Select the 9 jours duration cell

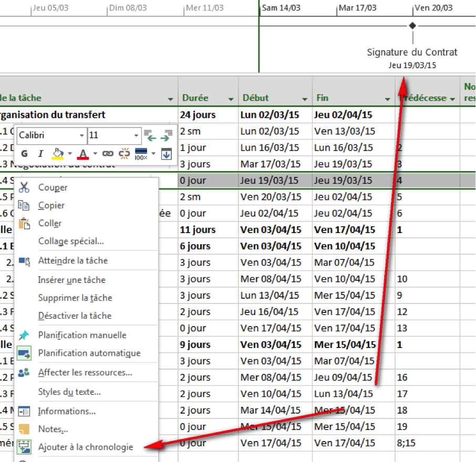208,344
